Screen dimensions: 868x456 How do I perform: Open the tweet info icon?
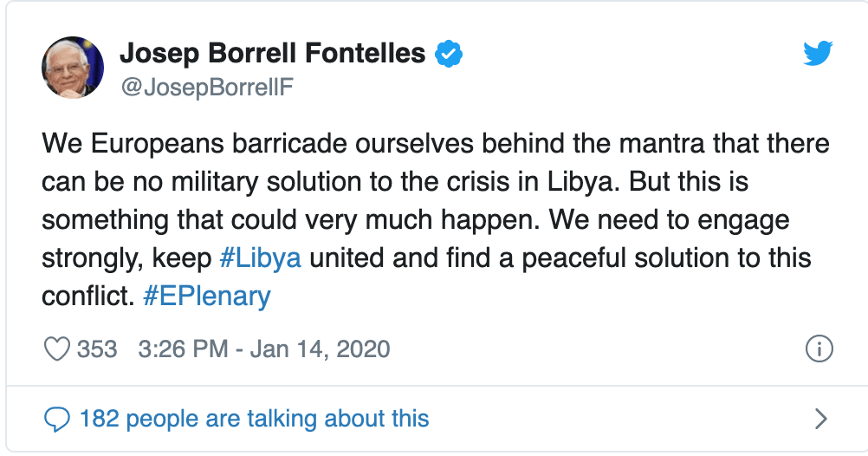pos(819,349)
